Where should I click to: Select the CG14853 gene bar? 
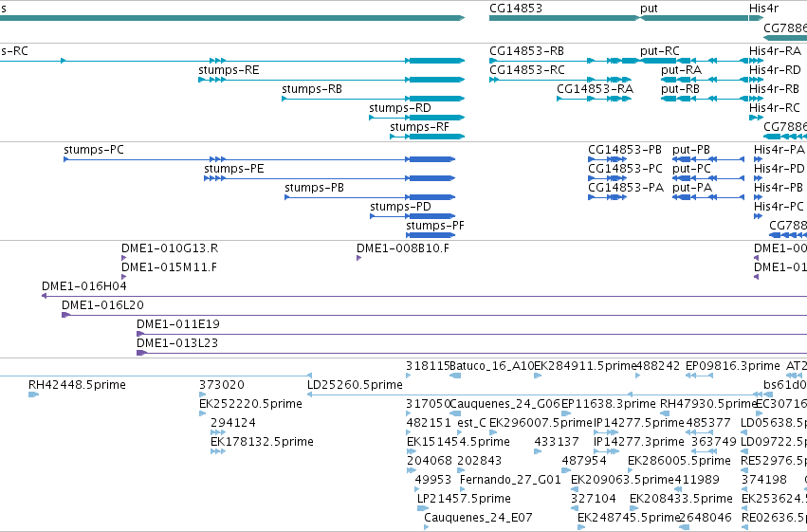coord(564,18)
